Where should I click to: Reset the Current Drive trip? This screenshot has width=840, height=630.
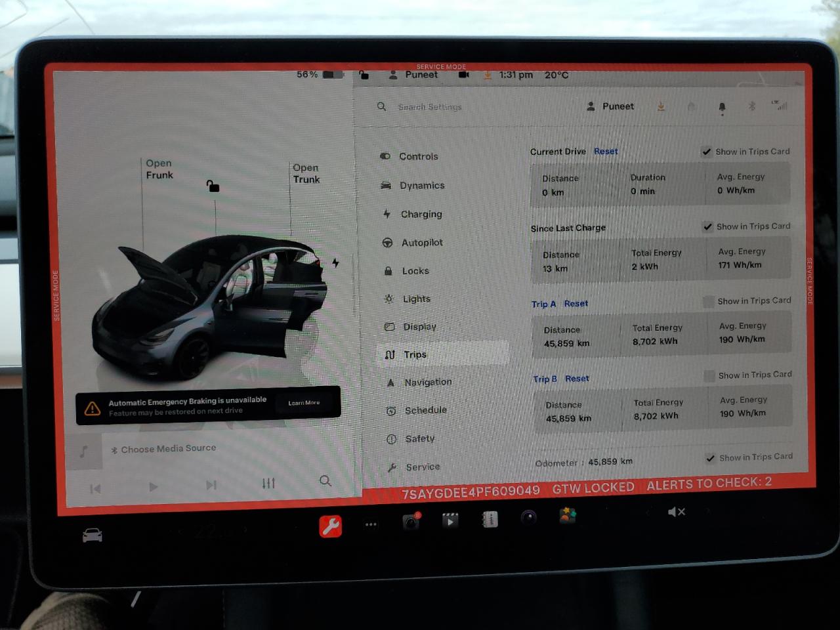[606, 151]
